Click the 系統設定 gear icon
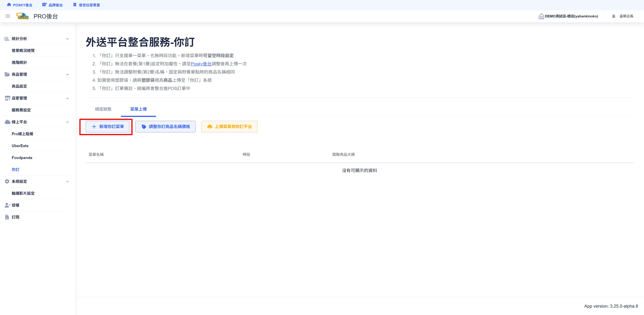 (x=7, y=181)
